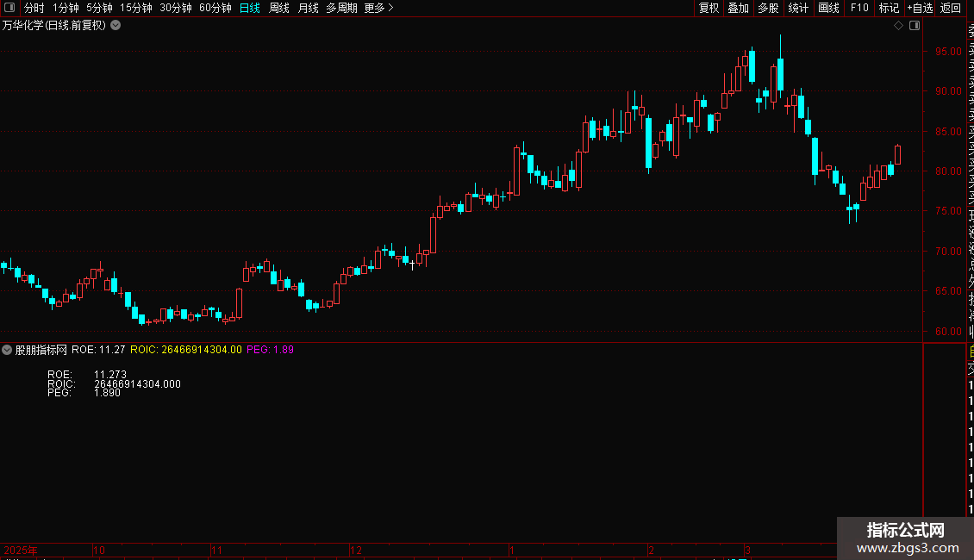
Task: Click the 标记 mark button
Action: click(889, 8)
